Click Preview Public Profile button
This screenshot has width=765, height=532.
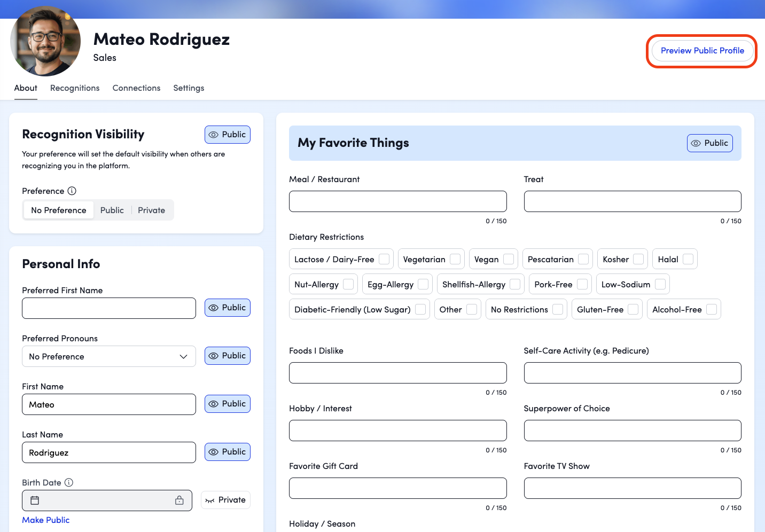(702, 51)
